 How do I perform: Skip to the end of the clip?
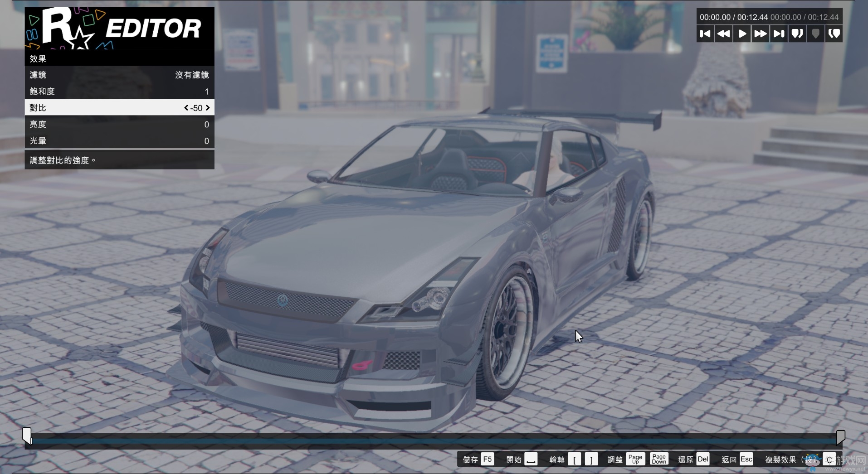point(779,34)
